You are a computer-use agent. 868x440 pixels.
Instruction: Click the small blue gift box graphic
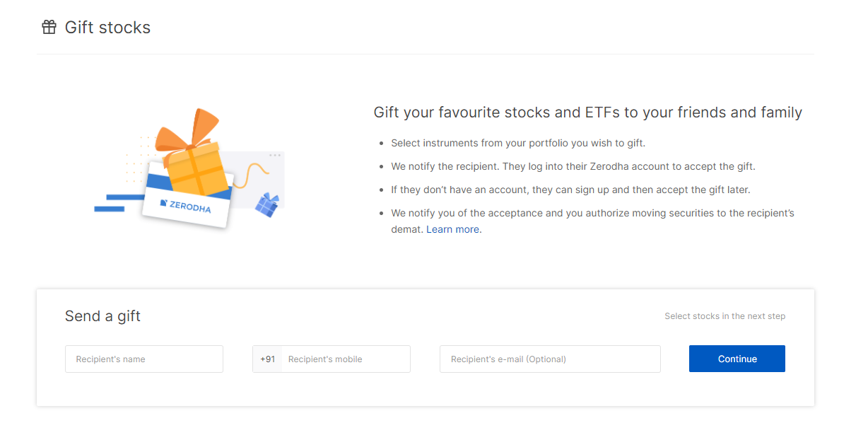point(267,204)
